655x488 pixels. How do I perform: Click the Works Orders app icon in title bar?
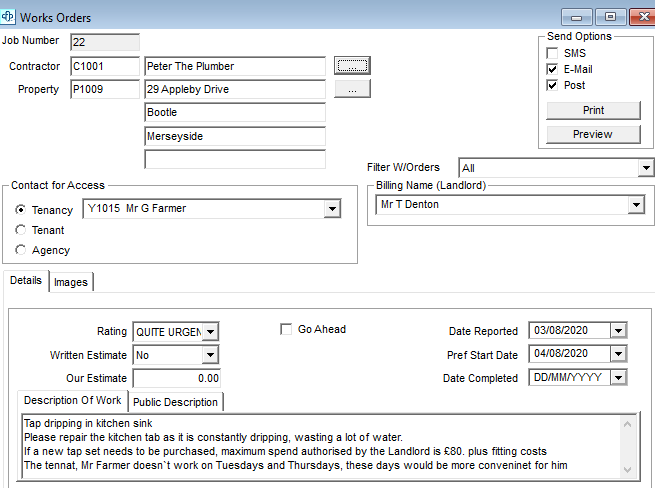[x=8, y=17]
